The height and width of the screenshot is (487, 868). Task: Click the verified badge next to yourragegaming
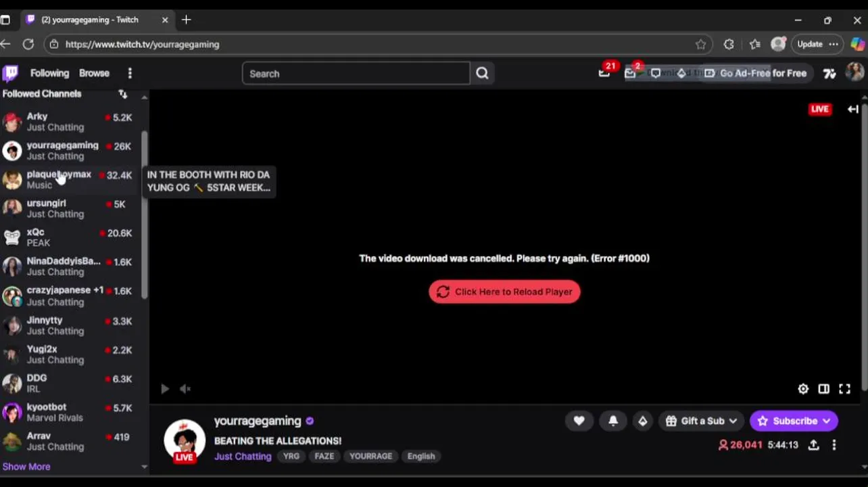coord(310,421)
